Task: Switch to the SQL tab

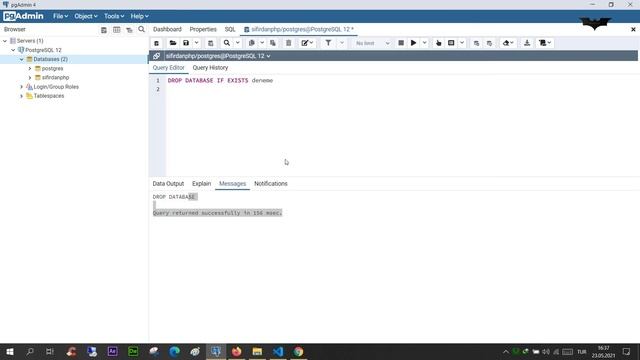Action: click(x=230, y=29)
